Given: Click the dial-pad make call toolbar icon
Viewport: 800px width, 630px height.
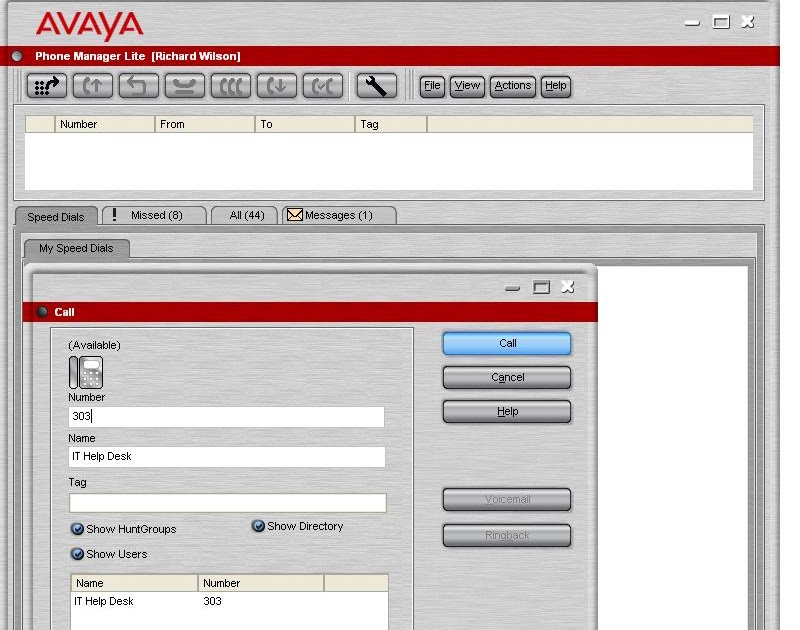Looking at the screenshot, I should point(46,86).
